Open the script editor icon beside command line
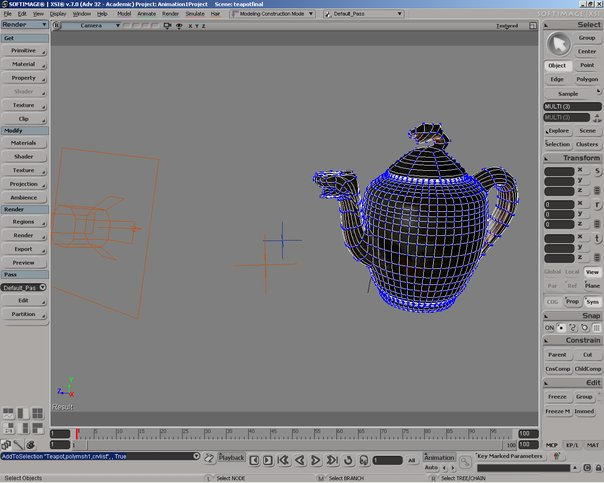The image size is (604, 483). pos(208,458)
